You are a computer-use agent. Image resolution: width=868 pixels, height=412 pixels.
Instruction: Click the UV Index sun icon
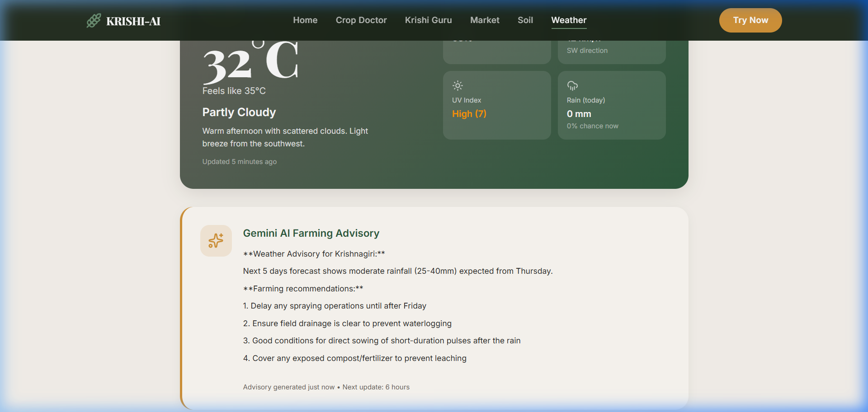[458, 85]
